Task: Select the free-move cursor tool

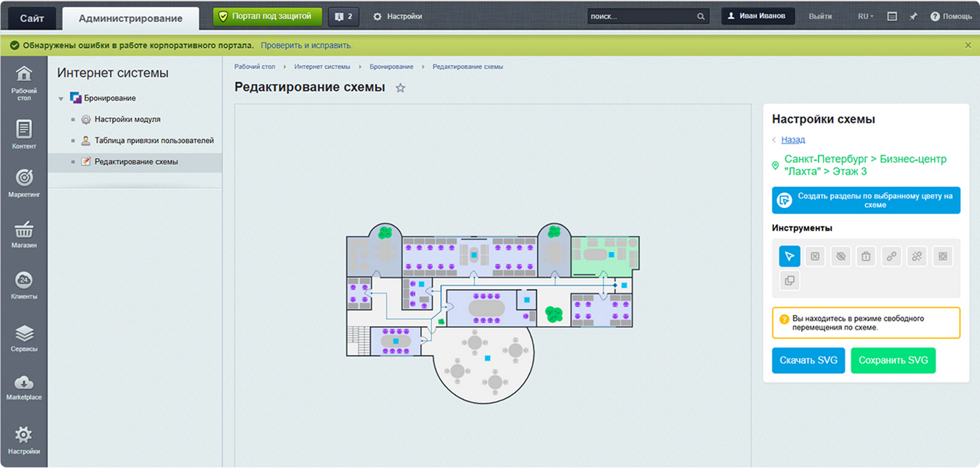Action: pos(790,256)
